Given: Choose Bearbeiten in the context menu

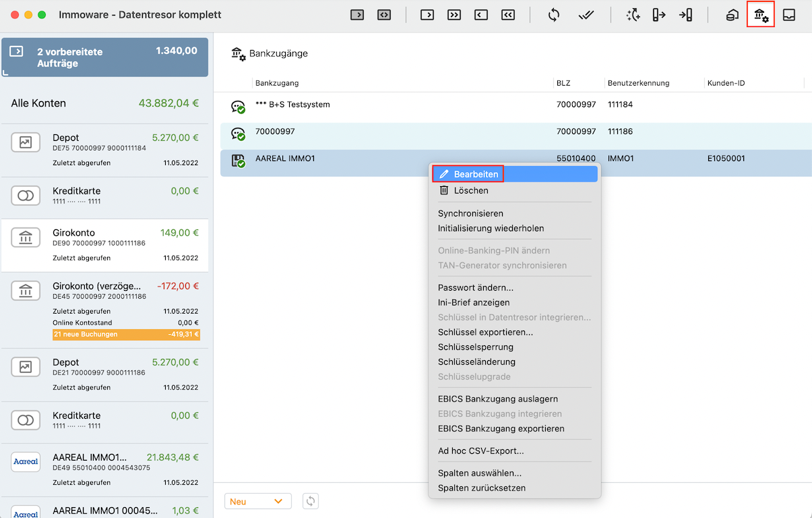Looking at the screenshot, I should [x=513, y=174].
